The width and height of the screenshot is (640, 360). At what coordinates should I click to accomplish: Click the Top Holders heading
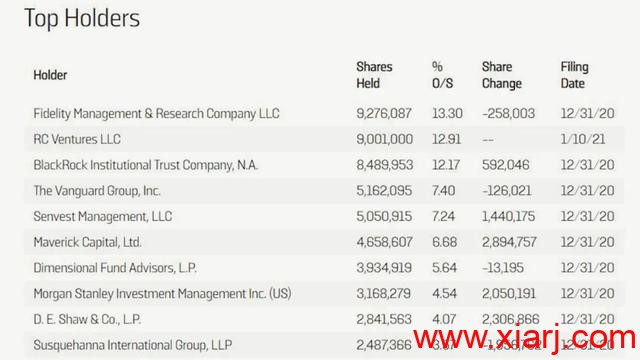(82, 18)
